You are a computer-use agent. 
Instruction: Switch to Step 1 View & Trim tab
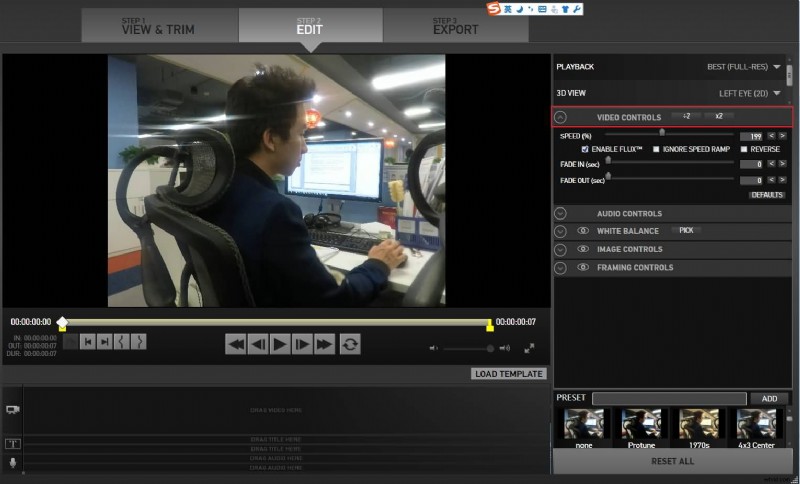160,25
